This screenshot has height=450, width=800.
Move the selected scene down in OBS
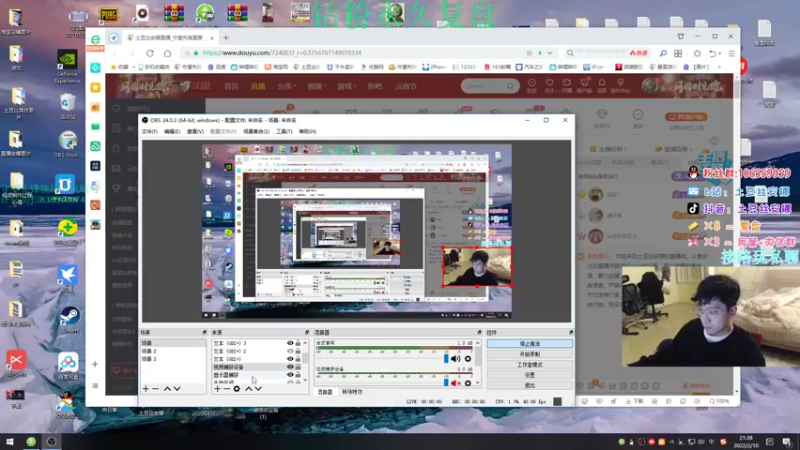click(x=177, y=389)
